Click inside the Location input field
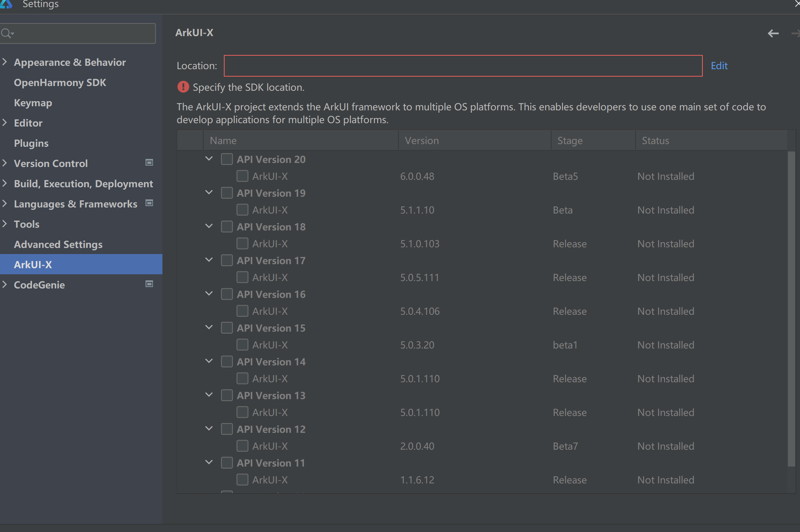This screenshot has width=800, height=532. point(463,66)
